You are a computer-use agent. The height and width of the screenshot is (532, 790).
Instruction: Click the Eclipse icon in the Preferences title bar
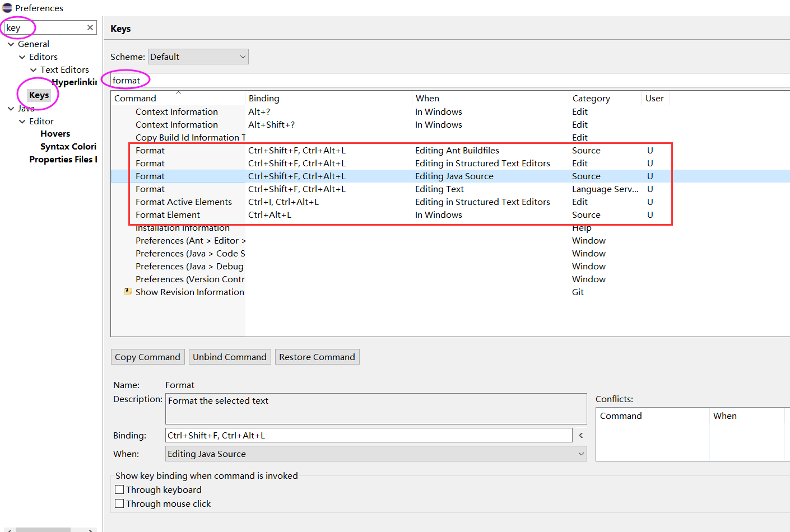pyautogui.click(x=7, y=8)
